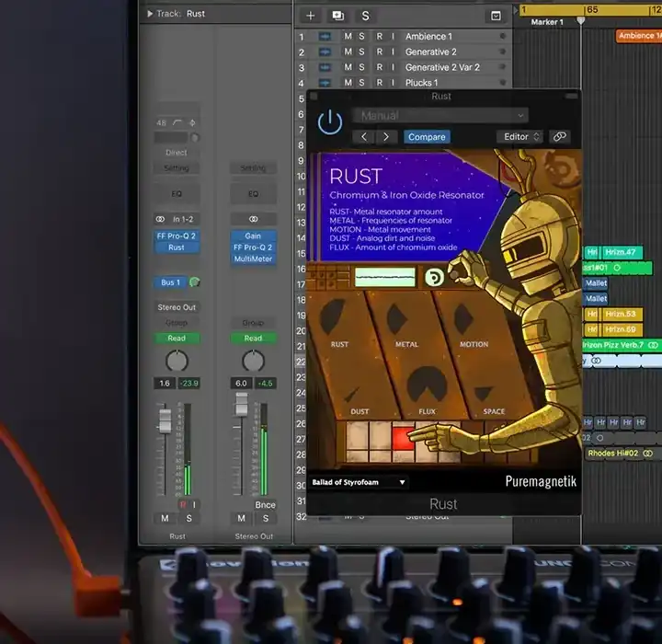Toggle input monitoring on Ambience 1
Image resolution: width=662 pixels, height=644 pixels.
393,37
